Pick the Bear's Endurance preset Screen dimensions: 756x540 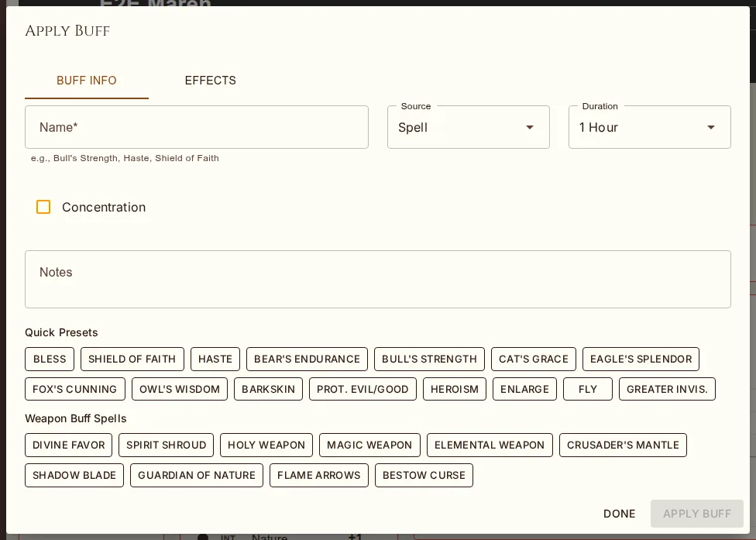coord(307,359)
